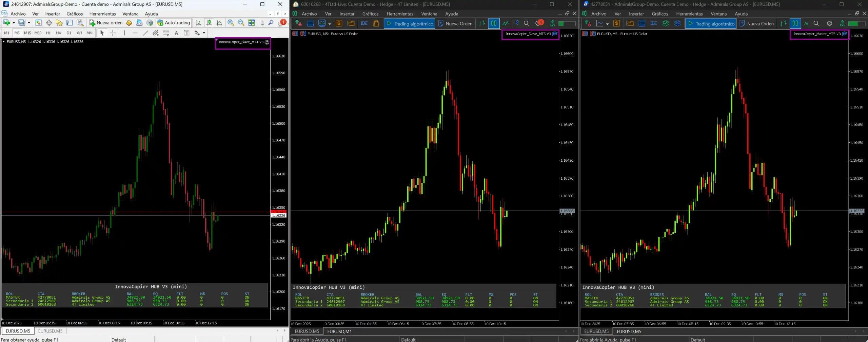The width and height of the screenshot is (868, 342).
Task: Open the Market shopping bag icon in middle terminal
Action: (x=376, y=24)
